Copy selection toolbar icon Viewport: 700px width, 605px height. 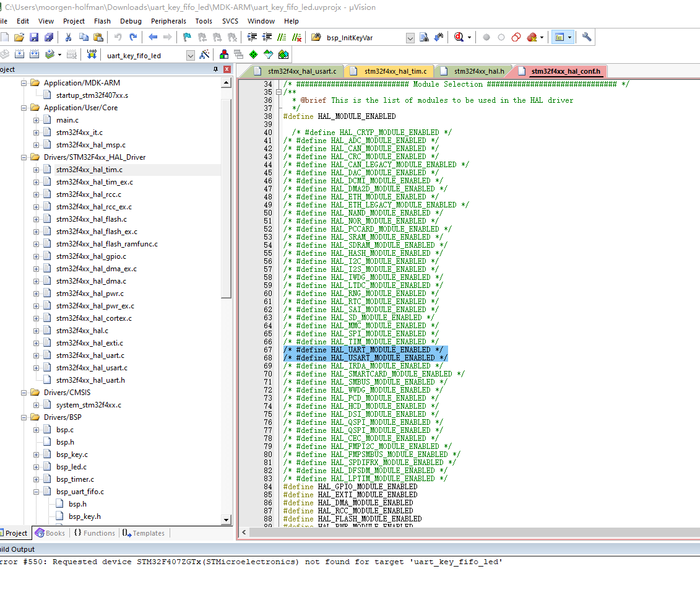(x=84, y=38)
